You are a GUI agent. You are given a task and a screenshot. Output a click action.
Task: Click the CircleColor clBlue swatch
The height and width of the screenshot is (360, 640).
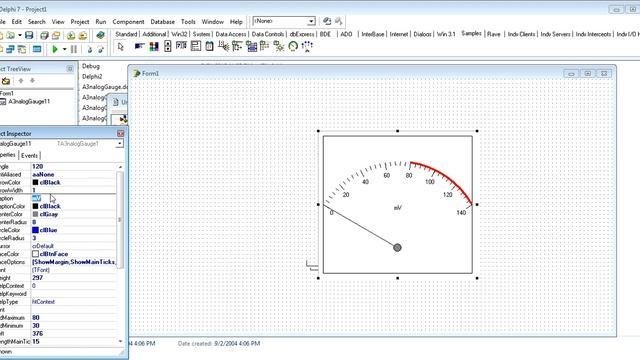tap(35, 230)
